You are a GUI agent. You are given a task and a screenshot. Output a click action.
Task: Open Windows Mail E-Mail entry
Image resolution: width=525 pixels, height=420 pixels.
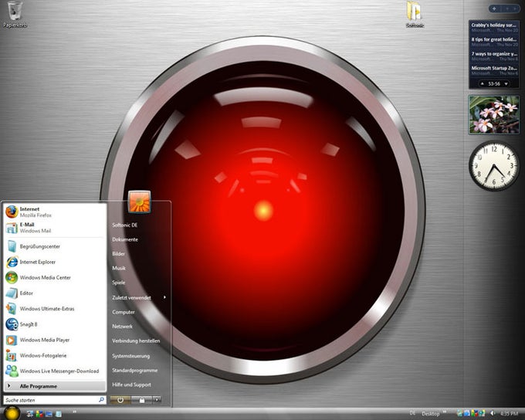point(54,228)
